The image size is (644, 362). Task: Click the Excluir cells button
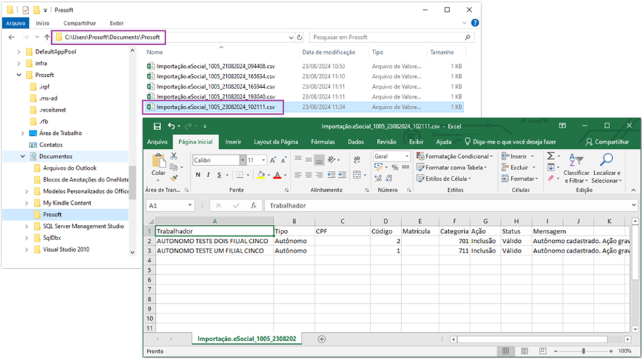pyautogui.click(x=519, y=168)
